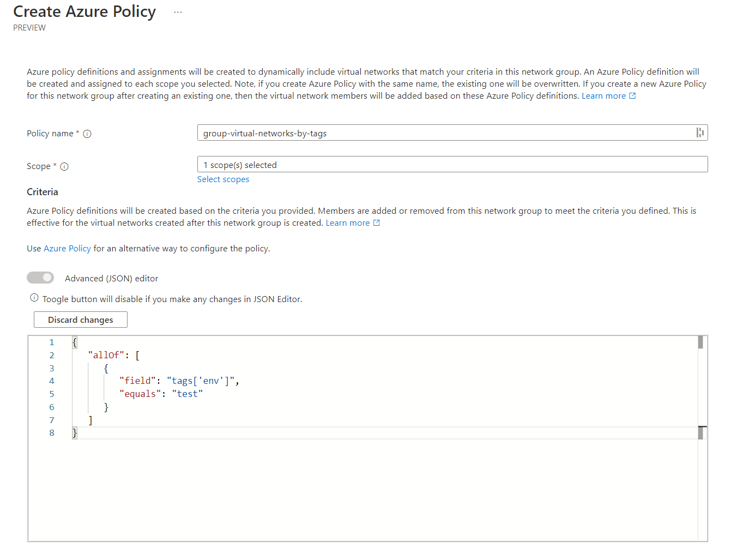The height and width of the screenshot is (560, 737).
Task: Click line number 1 in the JSON editor
Action: pos(52,342)
